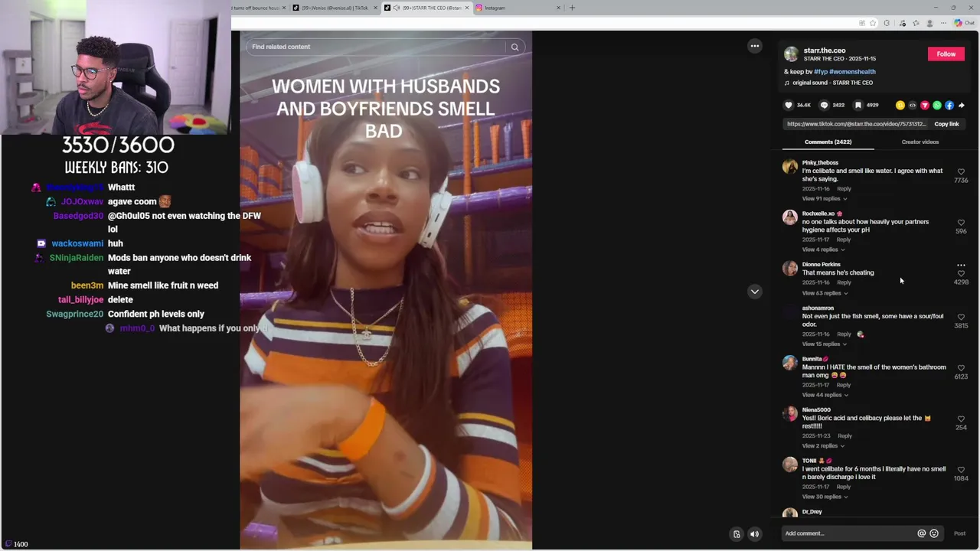Image resolution: width=980 pixels, height=551 pixels.
Task: Insert a mention with the @ icon
Action: click(x=922, y=533)
